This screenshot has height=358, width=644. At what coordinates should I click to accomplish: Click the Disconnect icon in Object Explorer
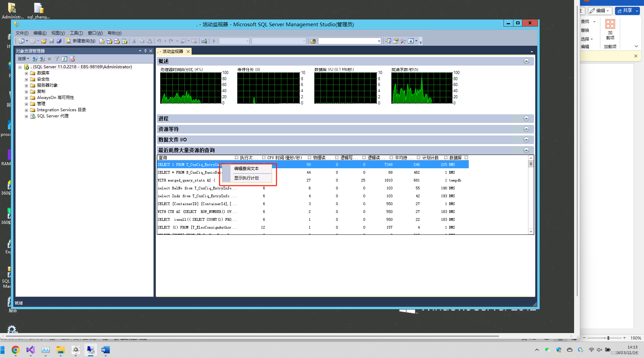click(x=42, y=59)
